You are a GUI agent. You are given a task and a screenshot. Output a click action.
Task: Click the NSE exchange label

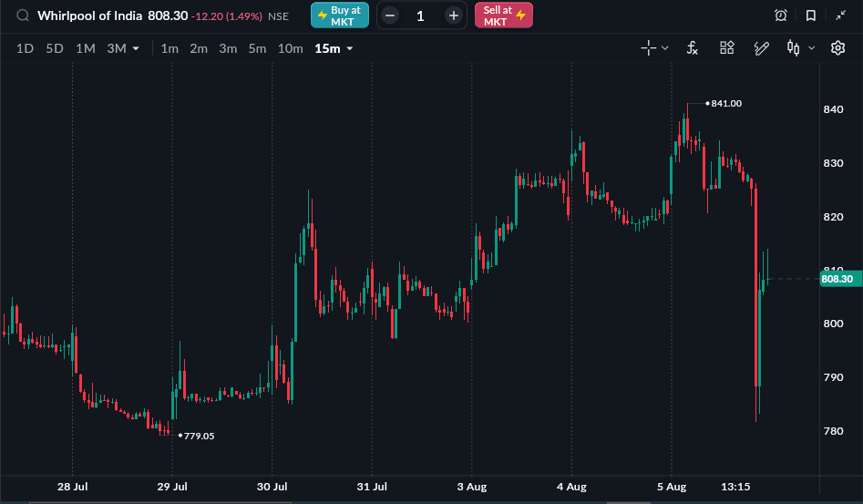point(278,16)
